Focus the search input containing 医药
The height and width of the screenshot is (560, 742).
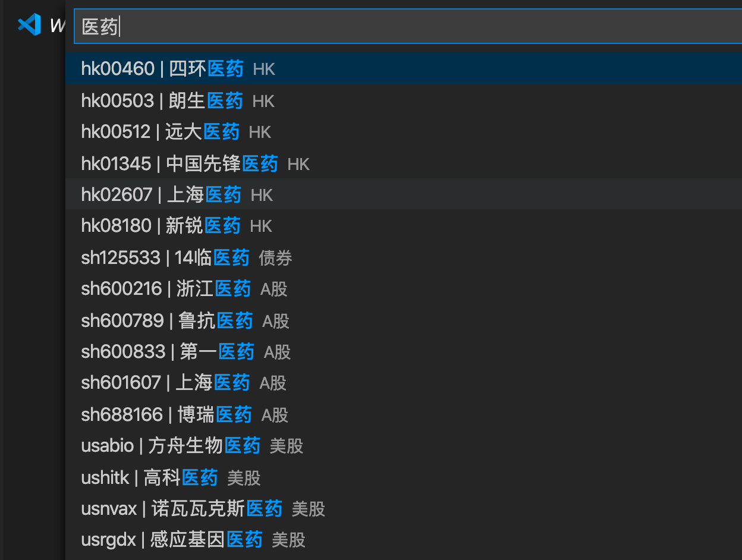[408, 27]
